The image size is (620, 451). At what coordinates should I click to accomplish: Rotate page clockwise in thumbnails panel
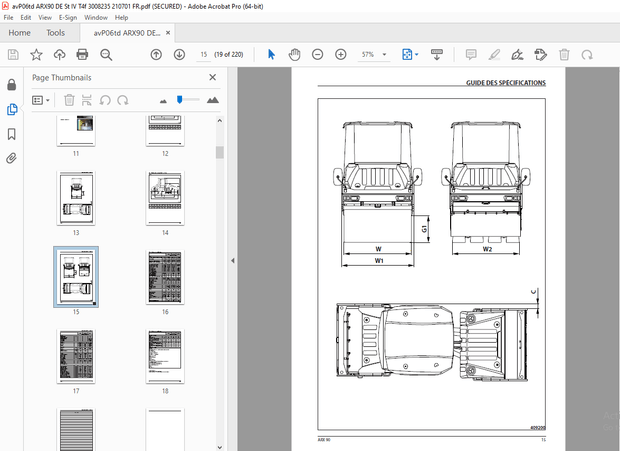click(123, 100)
